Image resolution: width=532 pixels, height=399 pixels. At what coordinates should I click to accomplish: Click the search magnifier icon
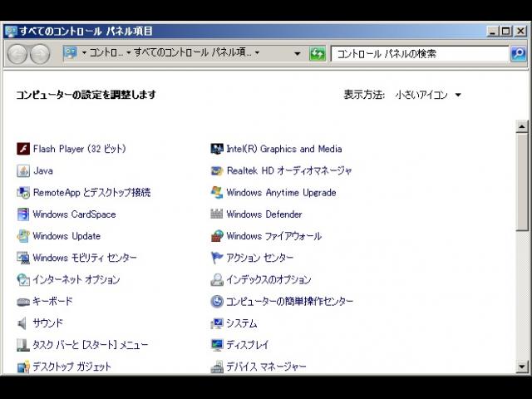(x=518, y=54)
